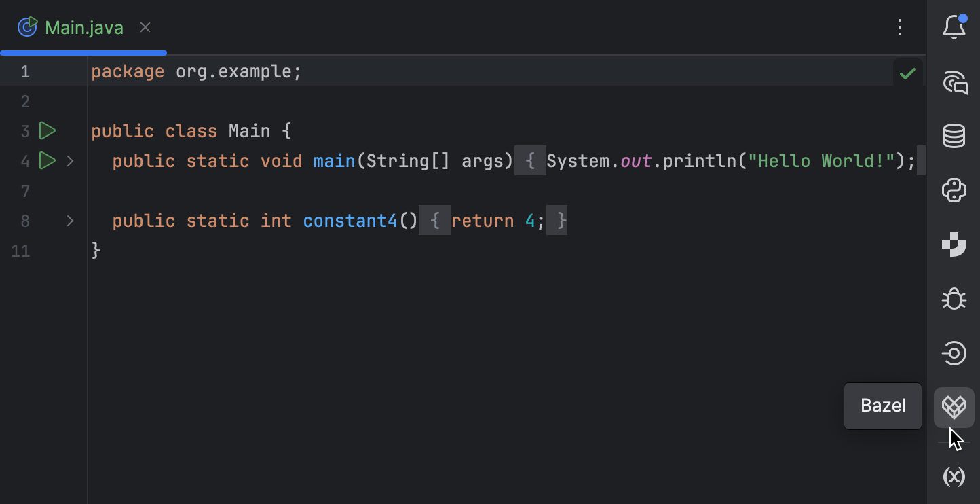
Task: Run main method from line 4 gutter
Action: pyautogui.click(x=47, y=161)
